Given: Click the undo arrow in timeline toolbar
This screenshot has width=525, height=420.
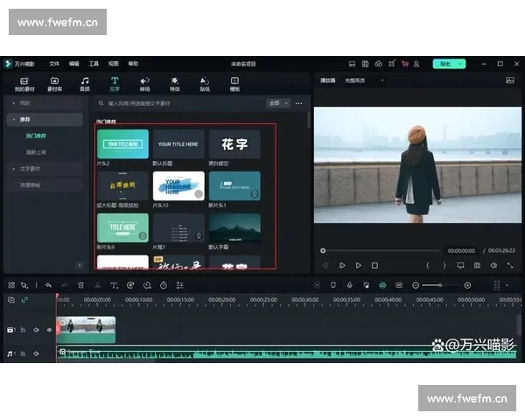Looking at the screenshot, I should pyautogui.click(x=48, y=285).
